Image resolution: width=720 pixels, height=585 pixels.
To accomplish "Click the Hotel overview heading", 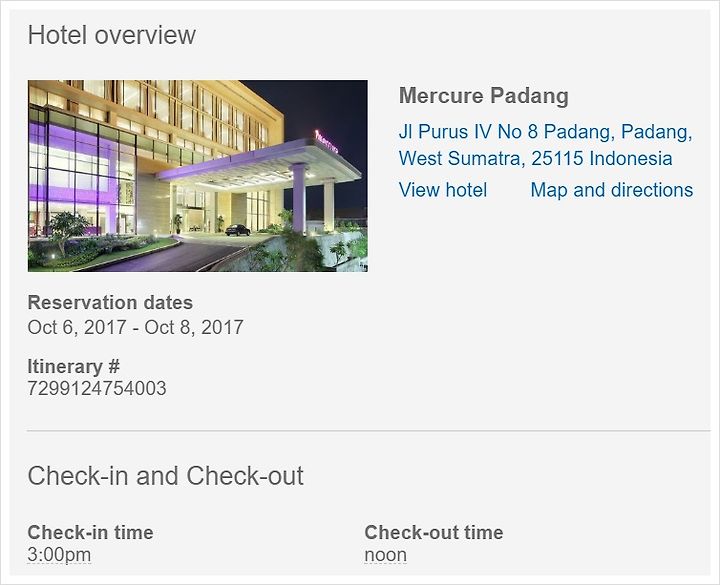I will click(112, 35).
